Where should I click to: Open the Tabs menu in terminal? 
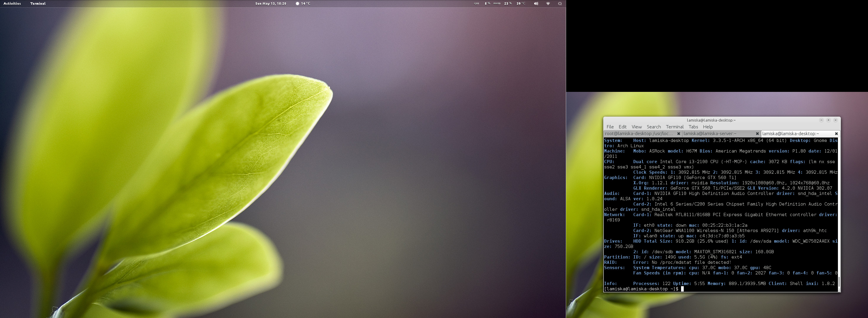(693, 127)
